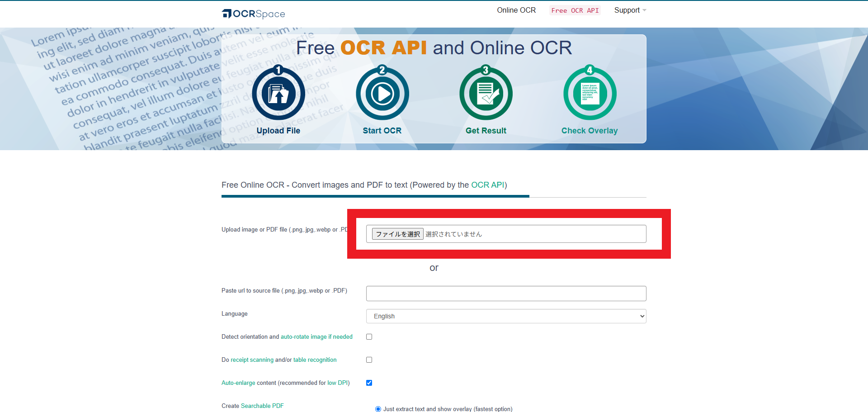
Task: Click the Upload File label text
Action: coord(278,131)
